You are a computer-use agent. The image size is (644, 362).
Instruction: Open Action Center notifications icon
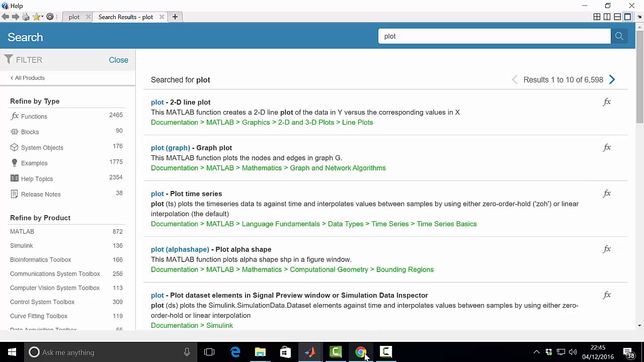point(628,352)
